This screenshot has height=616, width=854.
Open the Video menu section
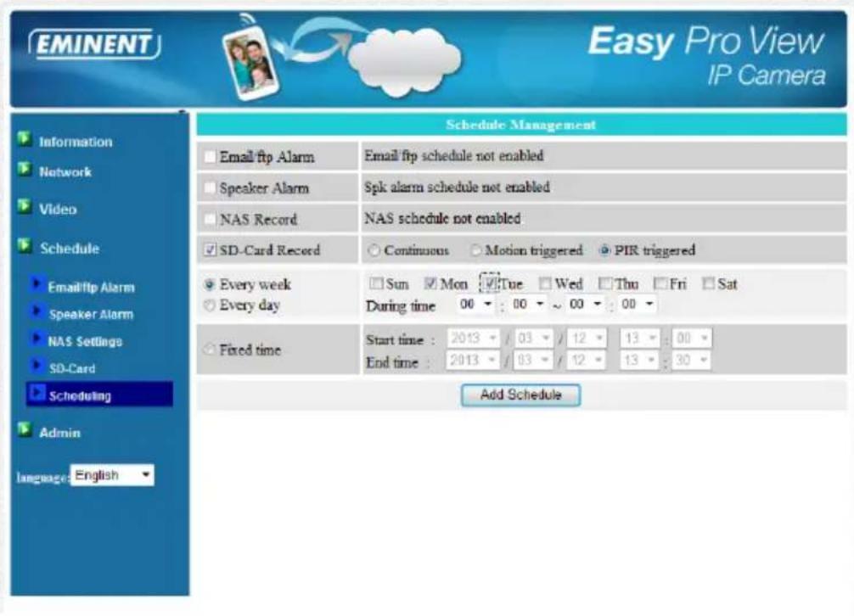tap(58, 210)
